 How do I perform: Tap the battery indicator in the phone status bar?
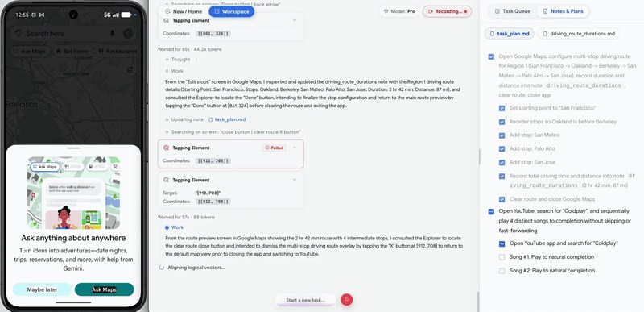tap(127, 15)
